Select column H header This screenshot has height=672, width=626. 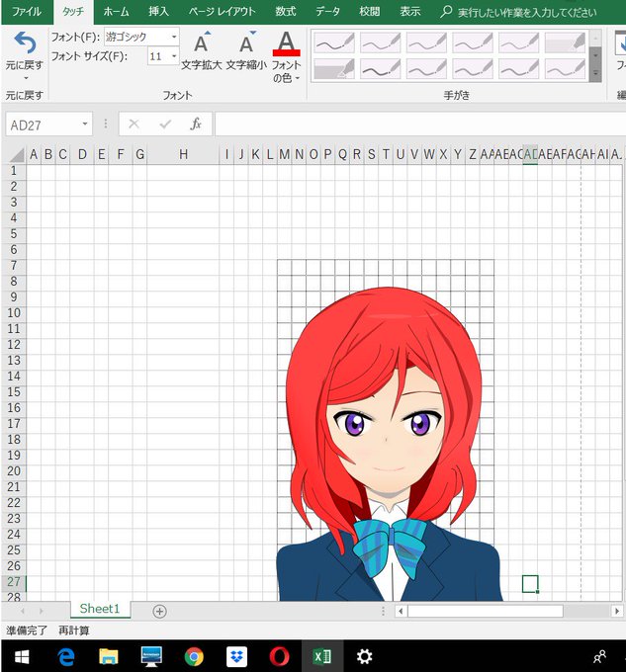(183, 155)
